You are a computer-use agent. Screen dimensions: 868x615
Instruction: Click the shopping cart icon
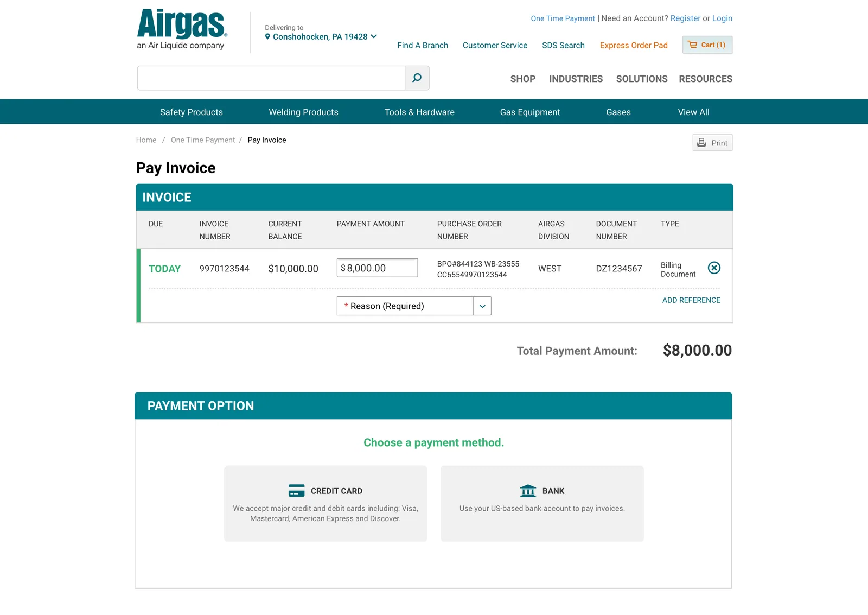coord(693,45)
